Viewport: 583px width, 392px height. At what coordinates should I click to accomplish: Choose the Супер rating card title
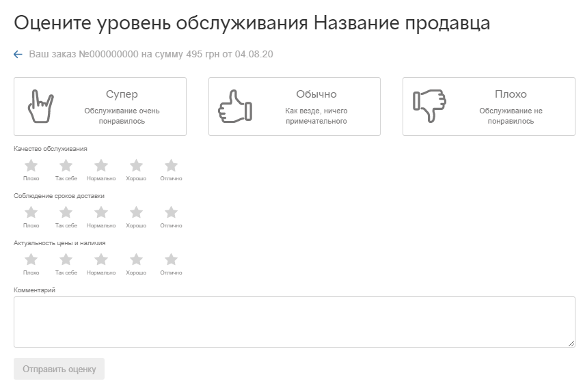[122, 94]
